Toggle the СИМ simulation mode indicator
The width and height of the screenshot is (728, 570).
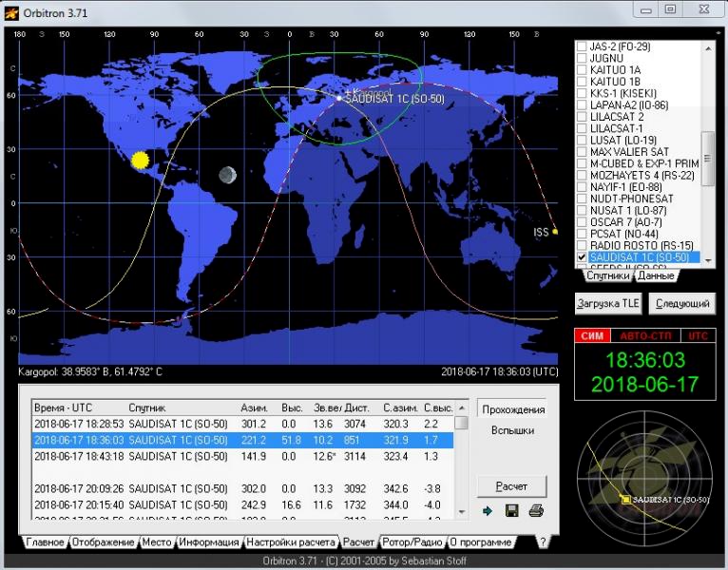coord(590,336)
